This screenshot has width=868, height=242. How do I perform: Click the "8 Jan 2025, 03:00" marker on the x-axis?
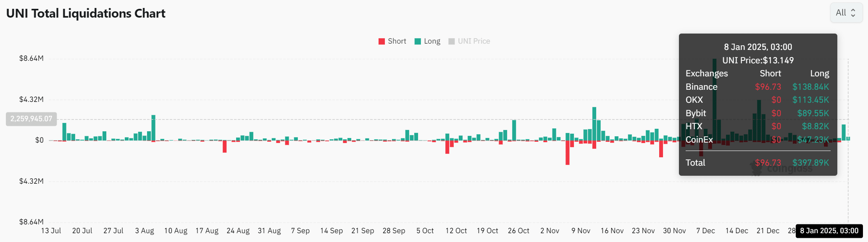[x=829, y=231]
